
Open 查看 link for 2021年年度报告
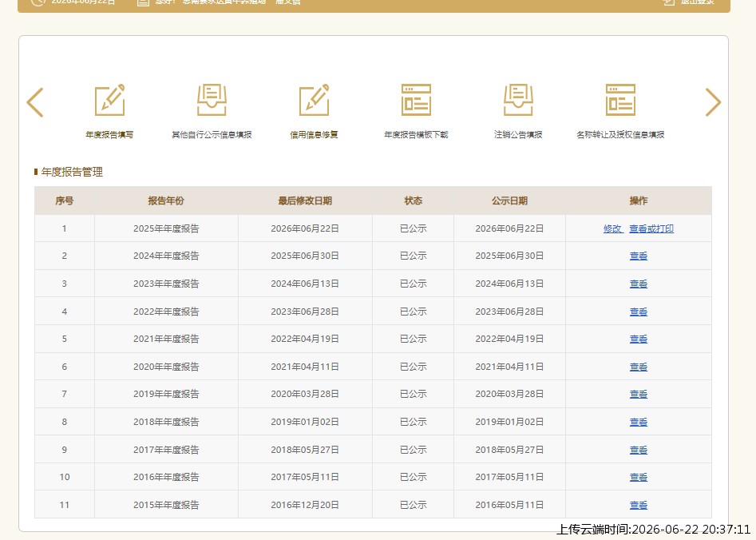639,339
